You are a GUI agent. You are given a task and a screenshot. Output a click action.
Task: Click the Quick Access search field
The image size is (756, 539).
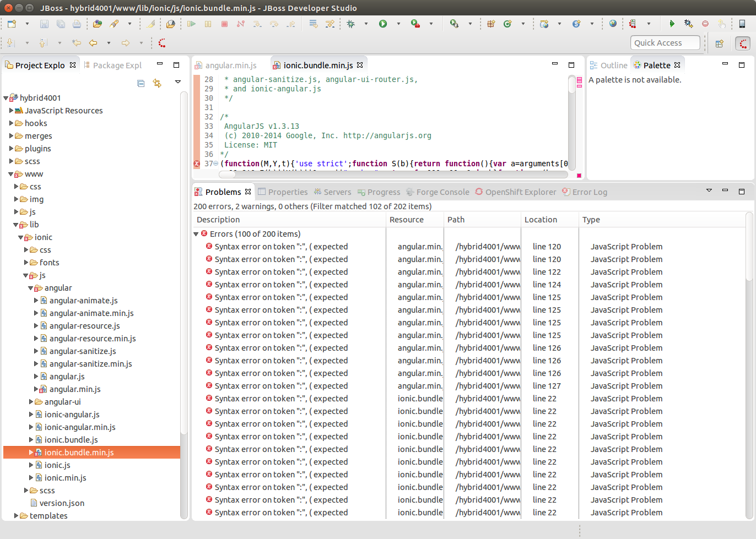tap(665, 43)
